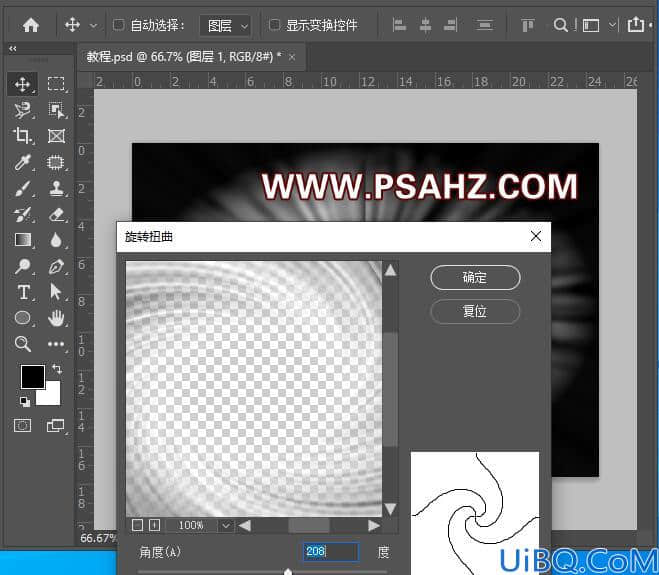The image size is (659, 575).
Task: Click 复位 in the Twirl dialog
Action: click(x=475, y=311)
